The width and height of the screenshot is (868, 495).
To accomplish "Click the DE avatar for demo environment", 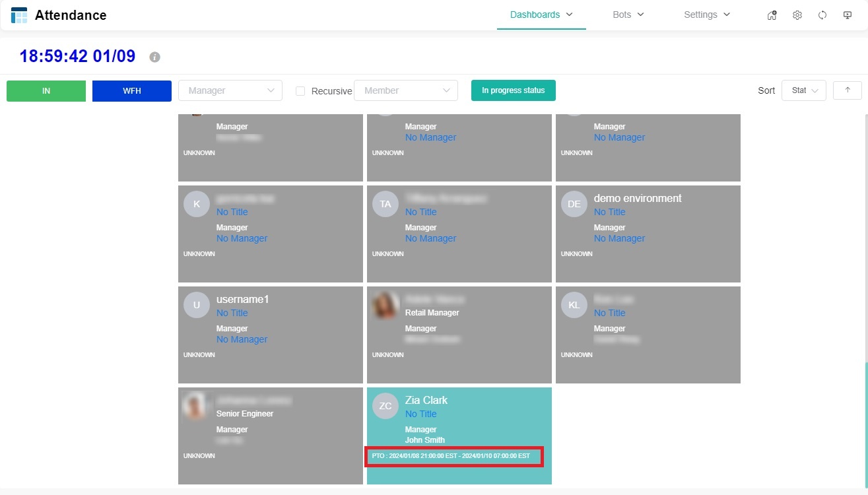I will (574, 204).
